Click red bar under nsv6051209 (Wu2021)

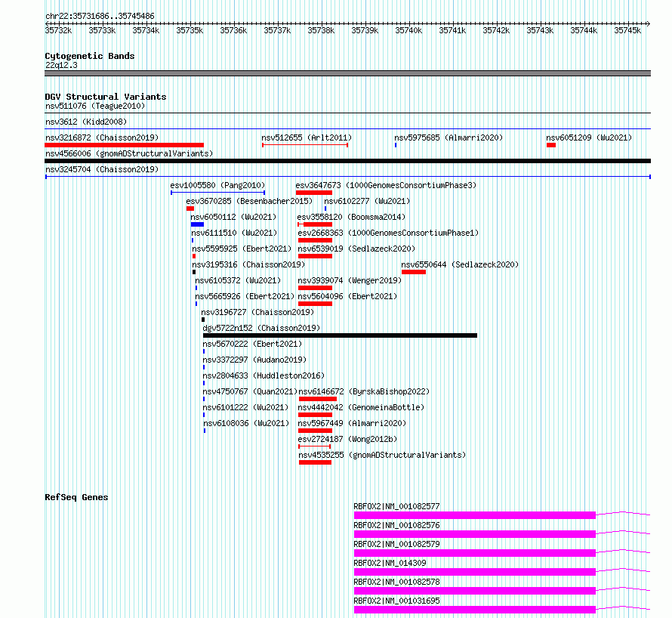[551, 145]
